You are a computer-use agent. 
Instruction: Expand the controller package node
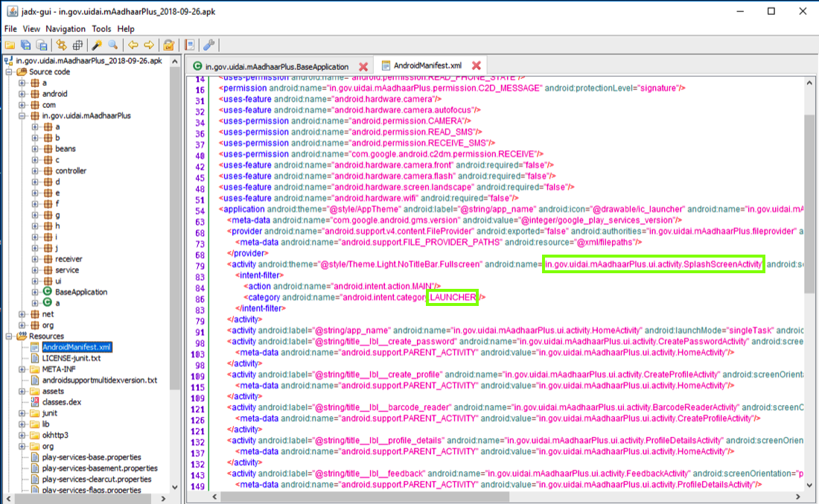[36, 170]
